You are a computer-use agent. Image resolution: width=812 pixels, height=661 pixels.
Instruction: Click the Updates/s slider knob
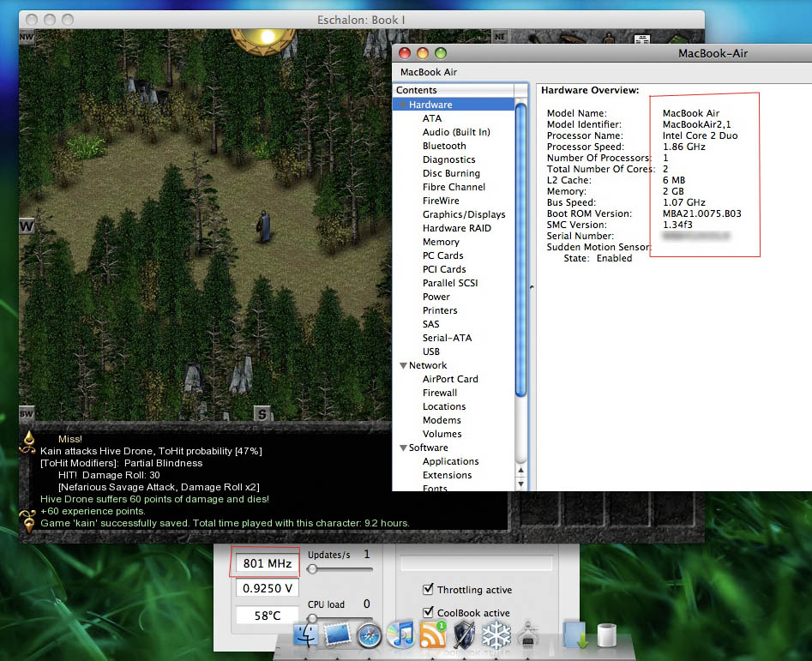(312, 568)
